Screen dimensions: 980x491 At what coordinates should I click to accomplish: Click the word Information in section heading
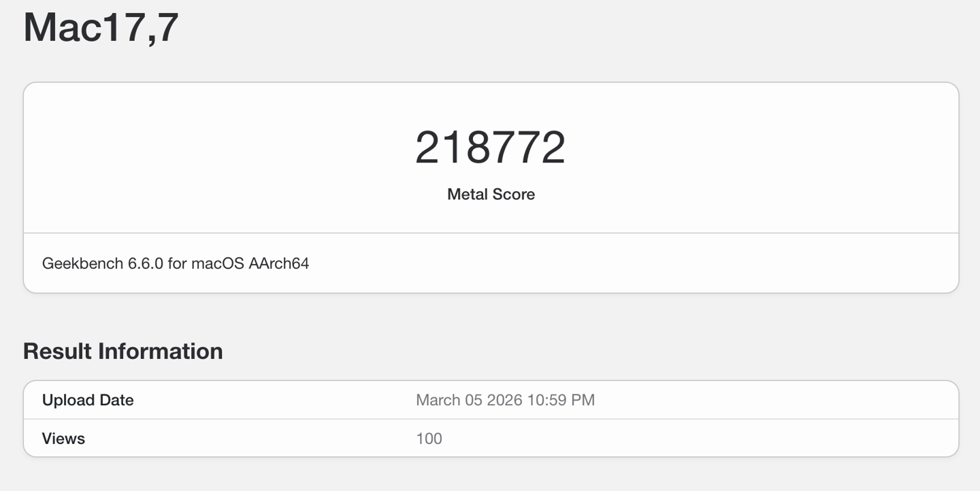pyautogui.click(x=160, y=351)
